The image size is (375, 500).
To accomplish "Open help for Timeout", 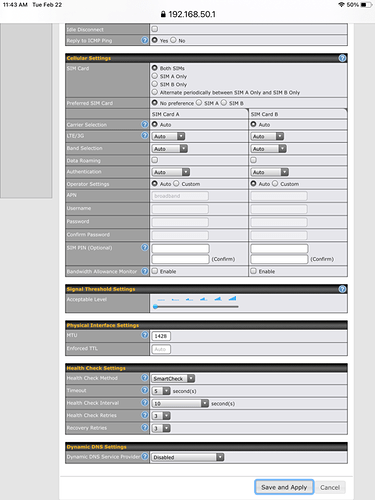I will pos(144,390).
